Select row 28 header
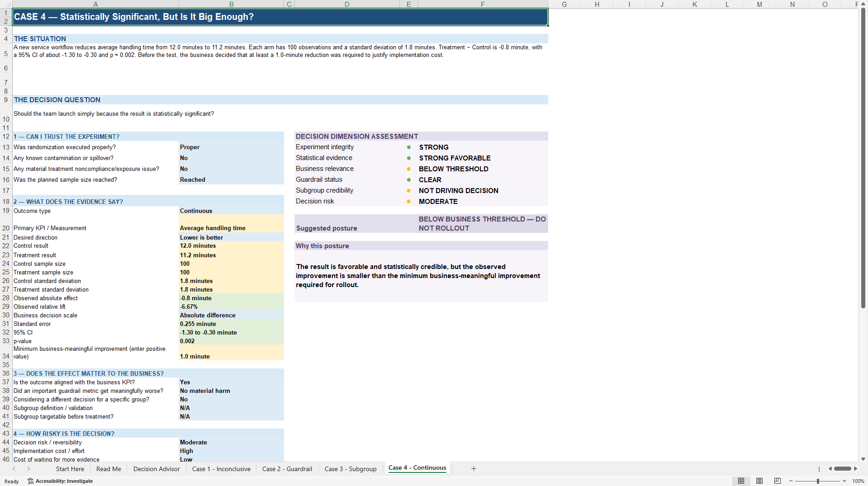This screenshot has height=486, width=868. (x=6, y=298)
